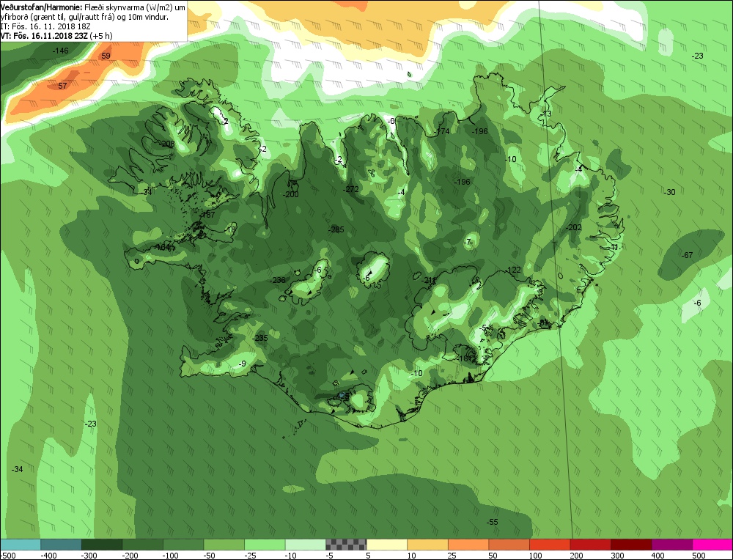
Task: Click the red swatch between 100 and 200
Action: point(549,545)
